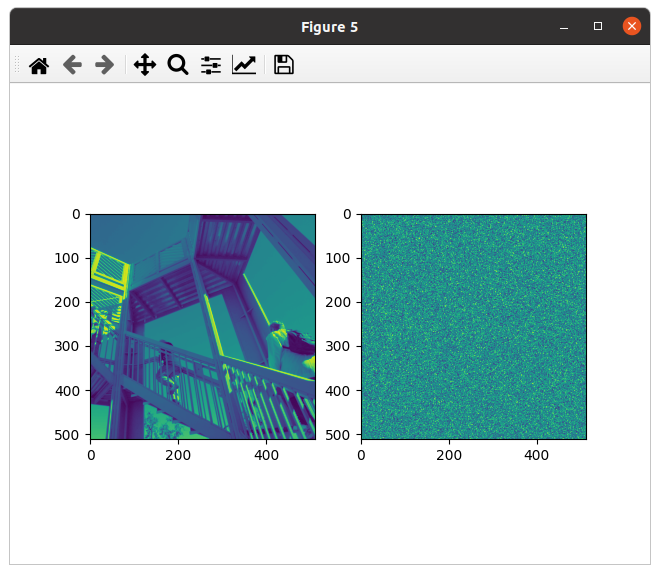Go forward to the next view
This screenshot has height=574, width=660.
104,66
